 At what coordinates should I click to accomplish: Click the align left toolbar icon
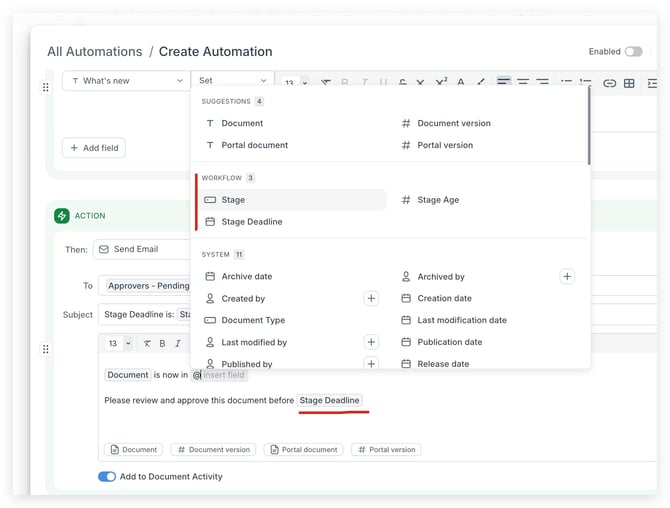(503, 81)
